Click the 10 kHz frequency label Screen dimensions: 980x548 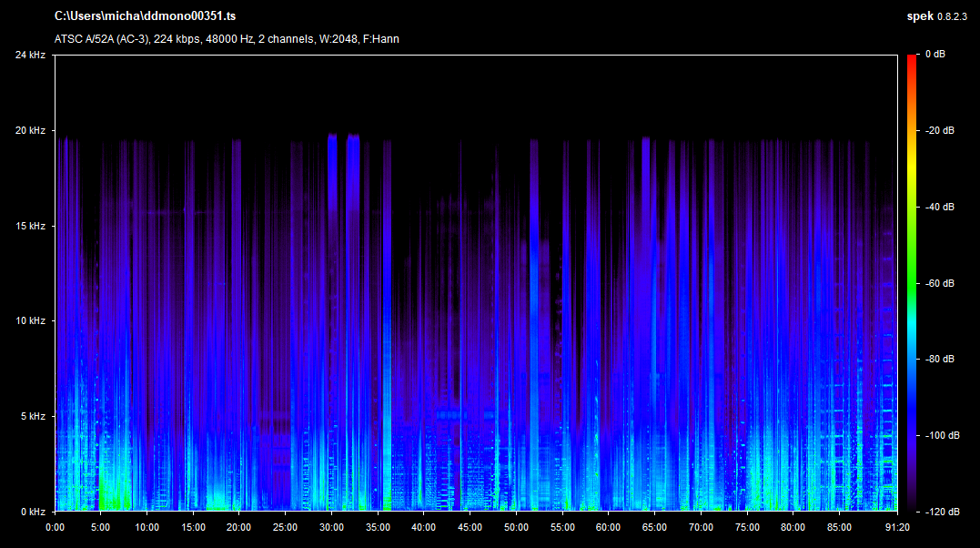pos(33,321)
